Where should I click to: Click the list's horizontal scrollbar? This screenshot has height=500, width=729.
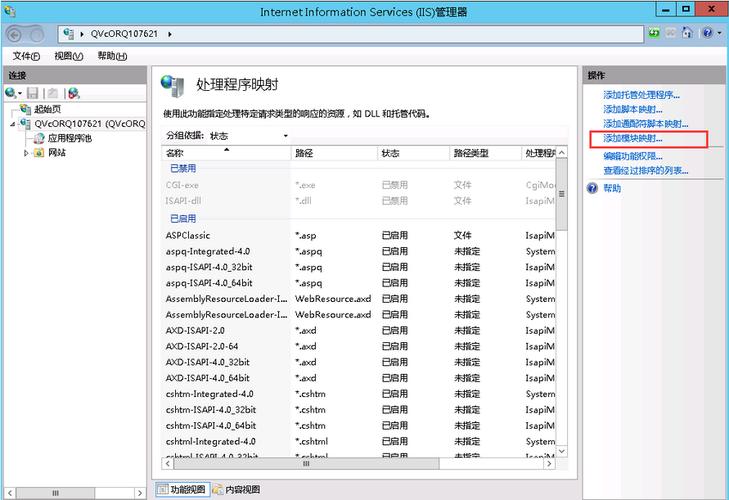[x=300, y=464]
